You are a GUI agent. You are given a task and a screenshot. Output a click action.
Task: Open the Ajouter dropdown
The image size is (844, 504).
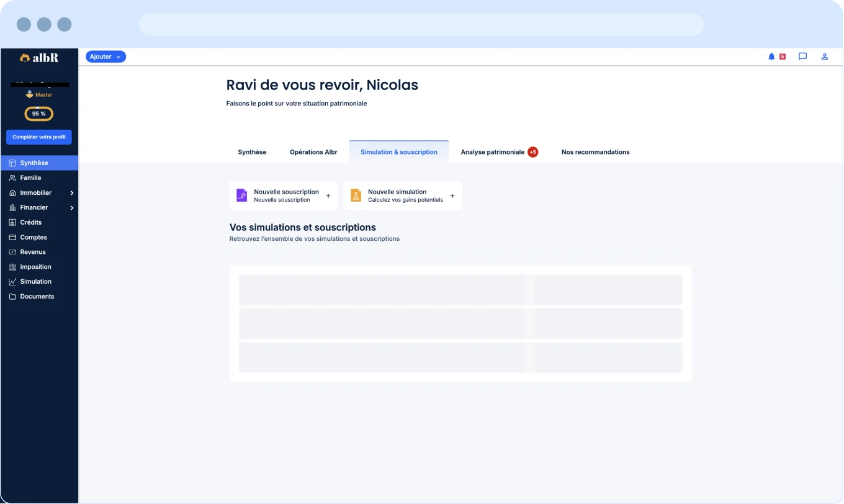click(105, 56)
